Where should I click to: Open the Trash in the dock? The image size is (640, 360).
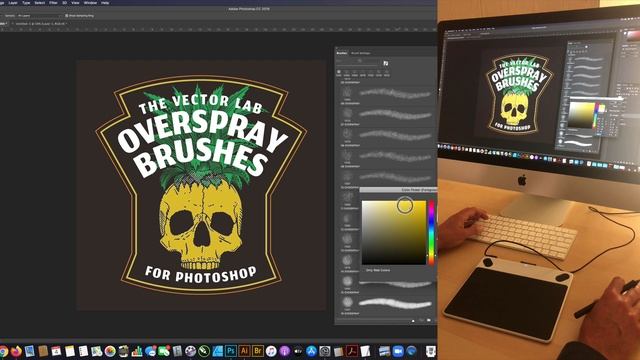[x=431, y=351]
